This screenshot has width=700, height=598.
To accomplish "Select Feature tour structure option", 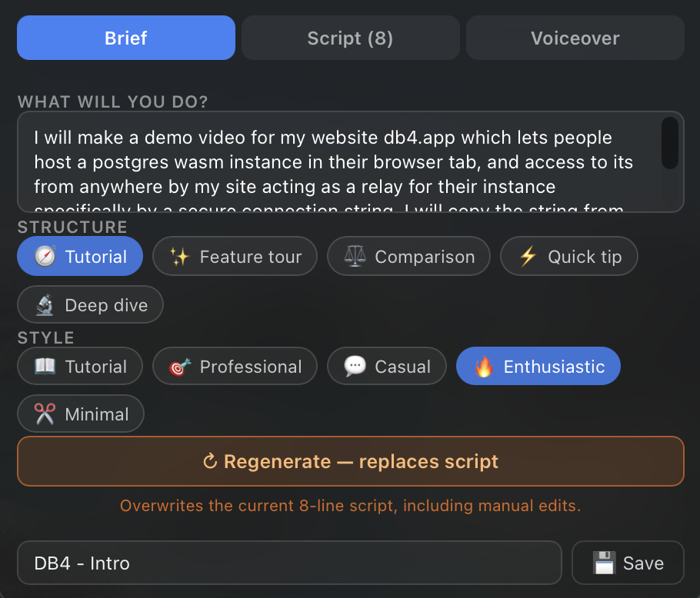I will (x=235, y=257).
